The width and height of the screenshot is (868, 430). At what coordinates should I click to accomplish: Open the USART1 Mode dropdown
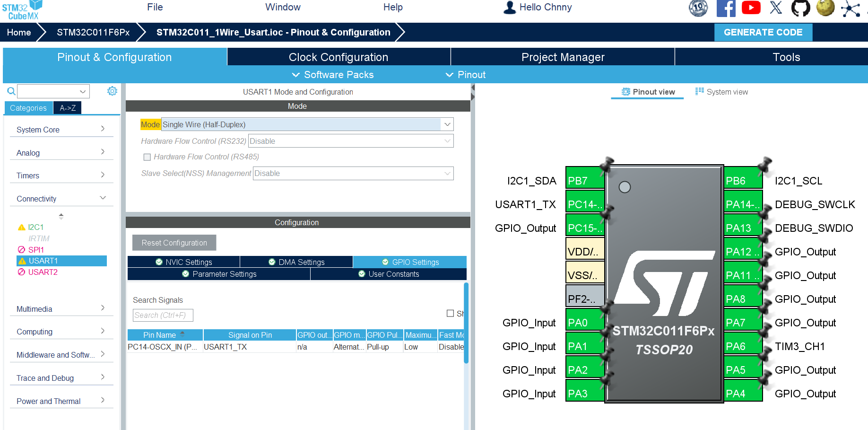click(x=307, y=124)
